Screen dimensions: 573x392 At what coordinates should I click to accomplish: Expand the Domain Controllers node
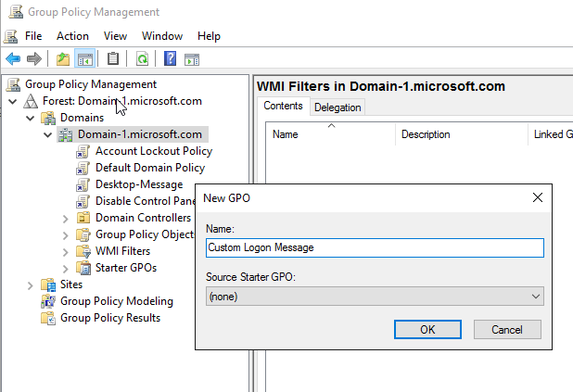click(x=66, y=219)
